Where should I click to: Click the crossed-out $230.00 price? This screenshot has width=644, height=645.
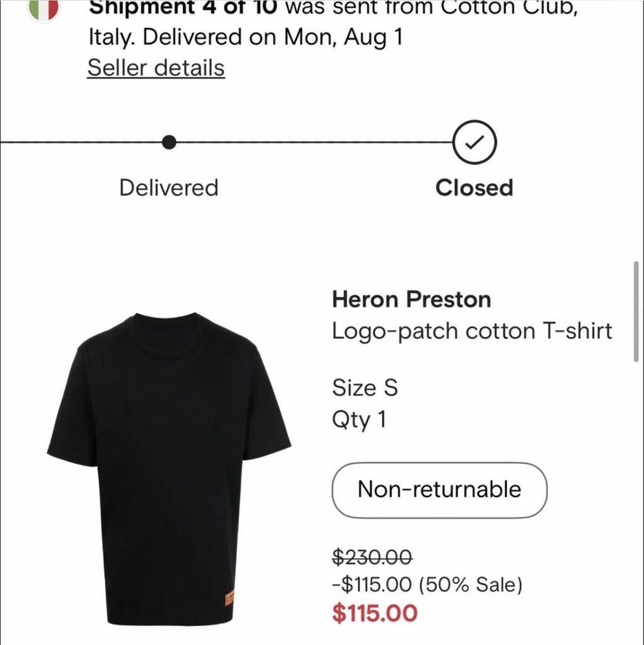[x=372, y=557]
